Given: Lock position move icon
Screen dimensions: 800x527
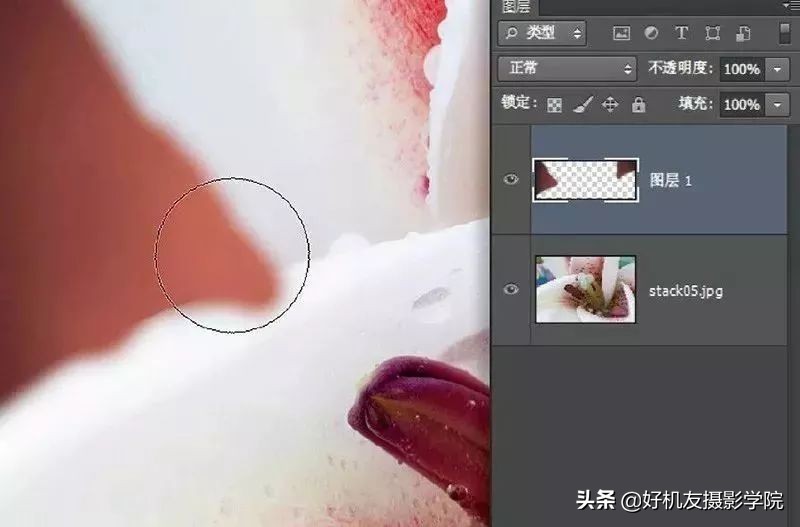Looking at the screenshot, I should click(x=610, y=105).
